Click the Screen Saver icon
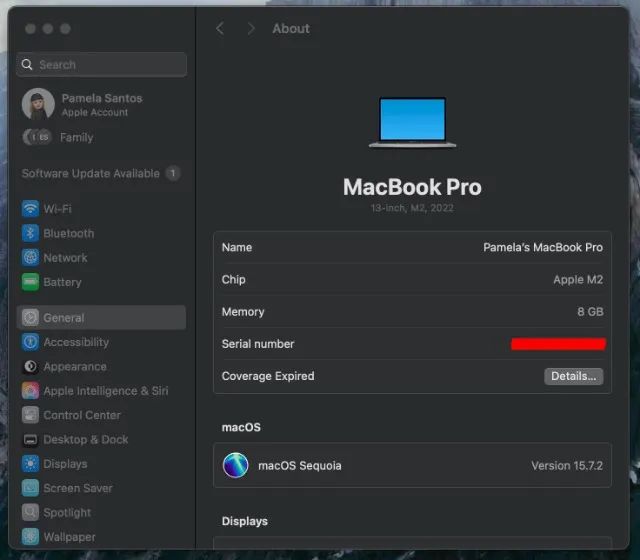The height and width of the screenshot is (560, 640). pos(30,488)
